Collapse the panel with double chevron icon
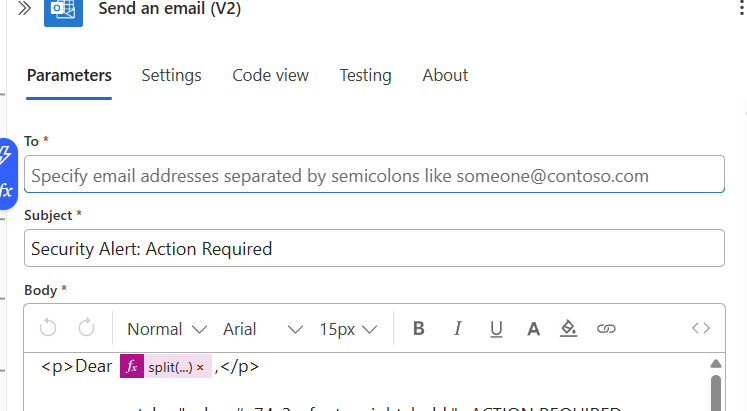This screenshot has height=411, width=747. coord(25,8)
